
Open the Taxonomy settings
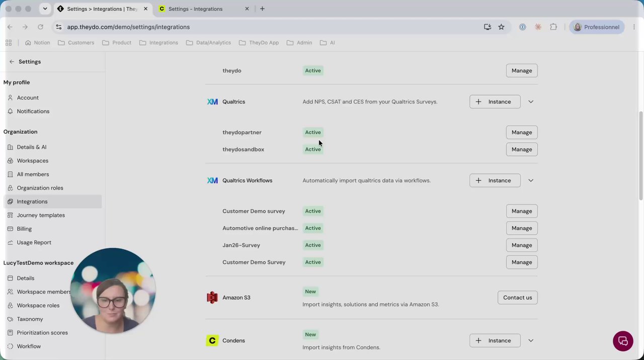click(x=30, y=319)
